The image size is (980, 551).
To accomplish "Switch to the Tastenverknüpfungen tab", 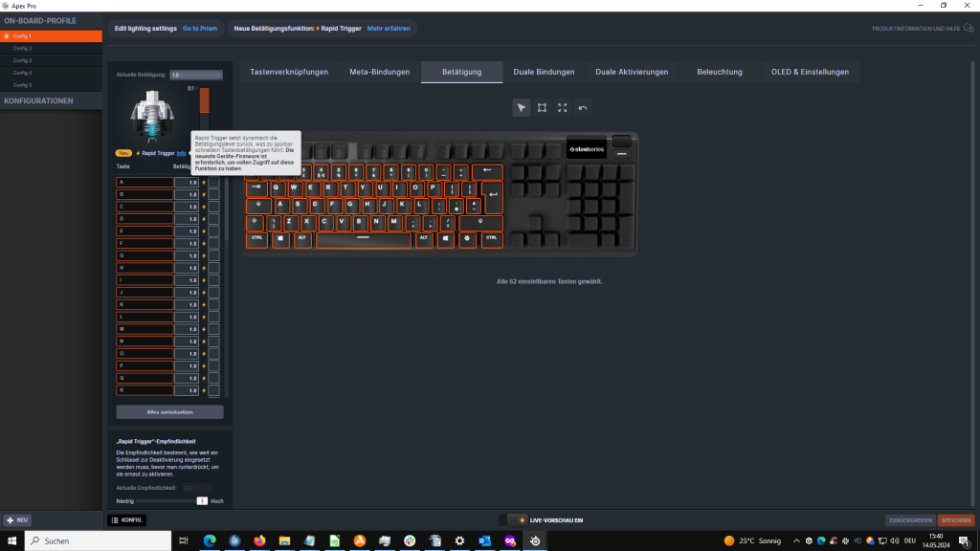I will point(289,72).
